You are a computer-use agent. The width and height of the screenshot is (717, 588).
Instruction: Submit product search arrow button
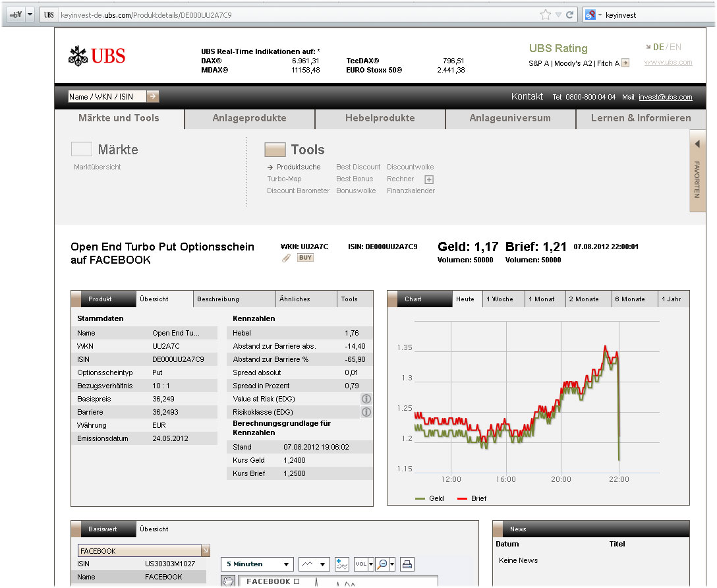(153, 96)
